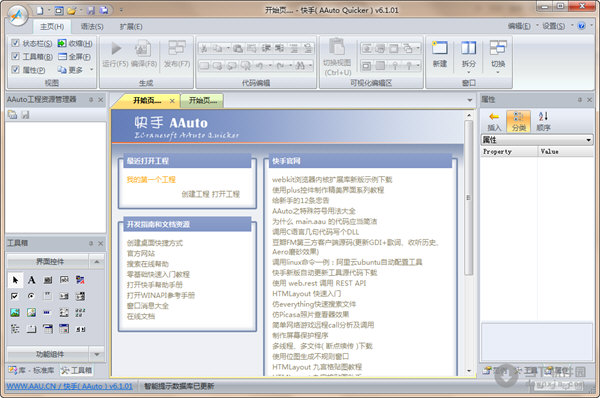
Task: Expand the 功能组件 toolbox section arrow
Action: tap(97, 354)
